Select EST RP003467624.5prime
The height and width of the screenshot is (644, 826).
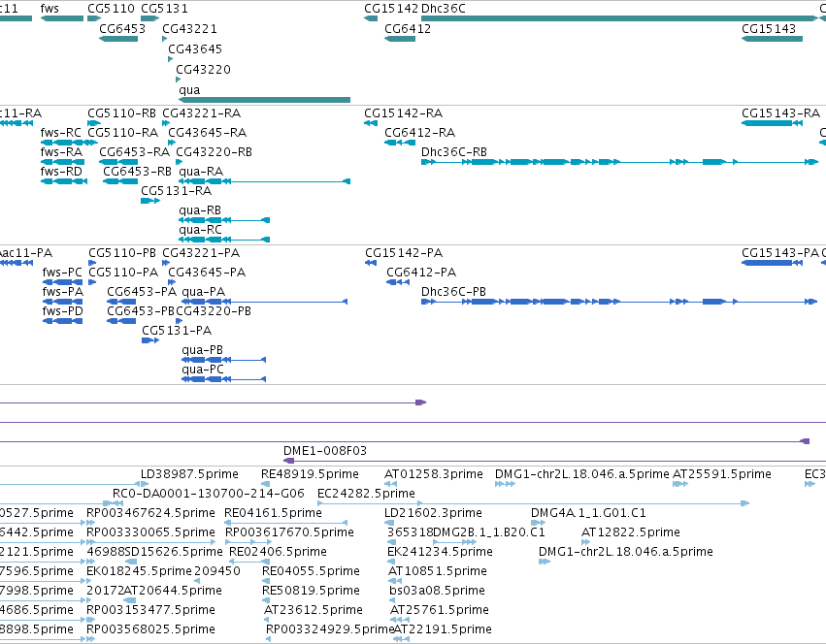(90, 523)
